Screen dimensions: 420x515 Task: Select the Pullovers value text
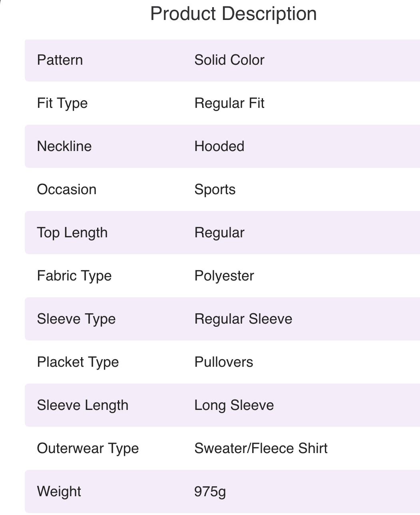(223, 362)
